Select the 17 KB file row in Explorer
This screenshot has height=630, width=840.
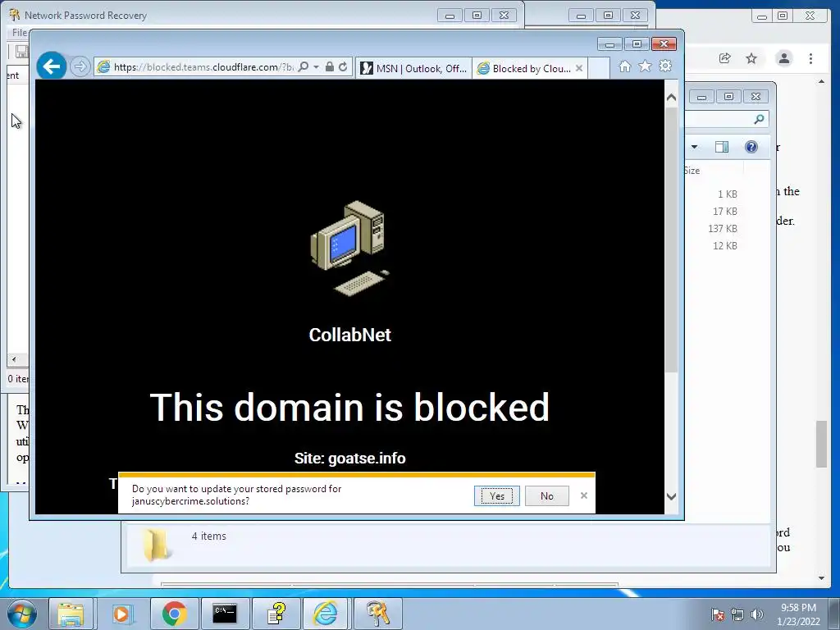725,212
